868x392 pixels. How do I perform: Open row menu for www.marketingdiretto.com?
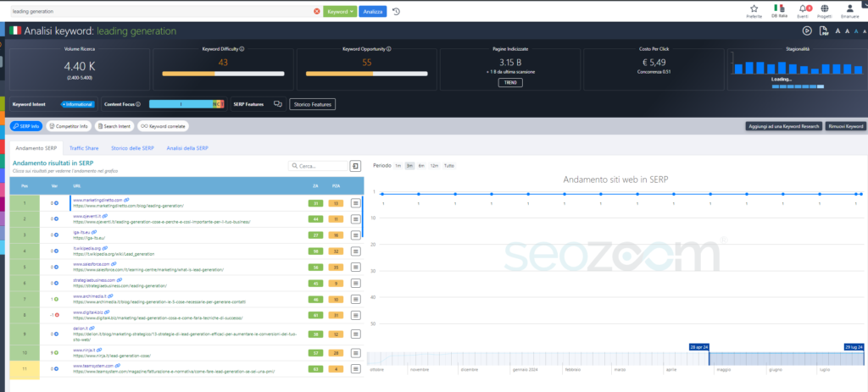[355, 203]
